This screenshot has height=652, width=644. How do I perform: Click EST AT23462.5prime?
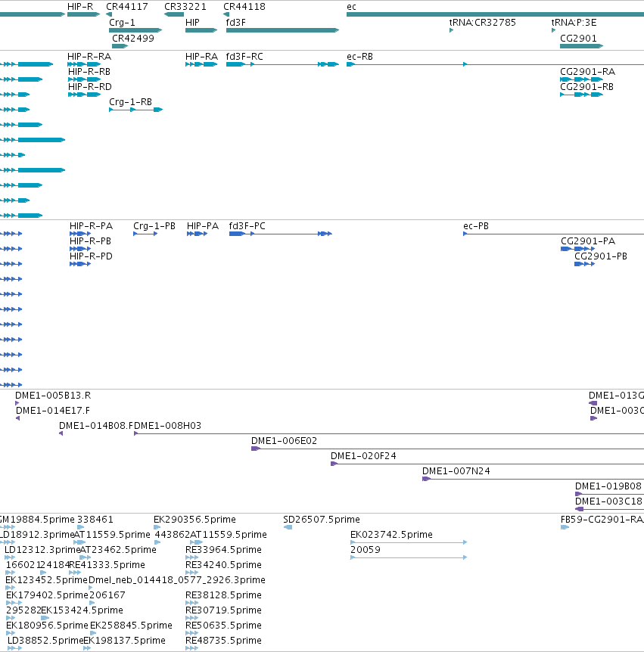(x=86, y=557)
